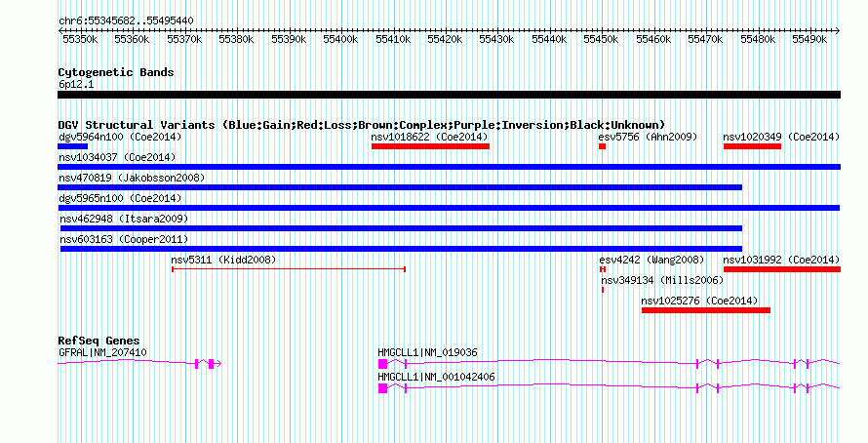
Task: Click the nsv1034037 (Coe2014) label
Action: pos(117,157)
